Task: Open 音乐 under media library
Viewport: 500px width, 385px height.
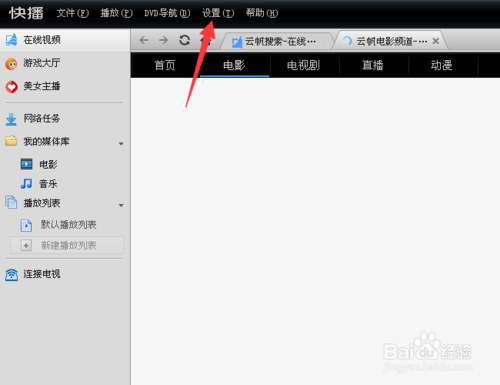Action: pyautogui.click(x=48, y=184)
